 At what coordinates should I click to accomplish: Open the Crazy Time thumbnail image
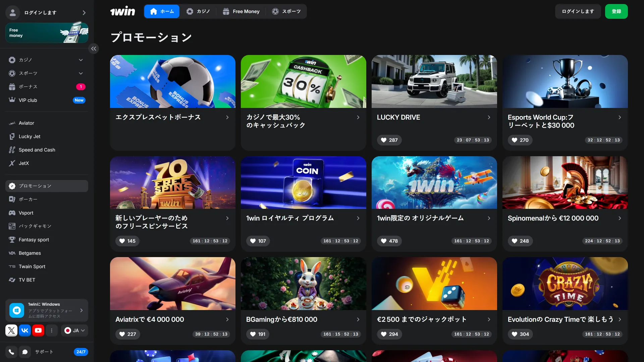click(x=565, y=284)
